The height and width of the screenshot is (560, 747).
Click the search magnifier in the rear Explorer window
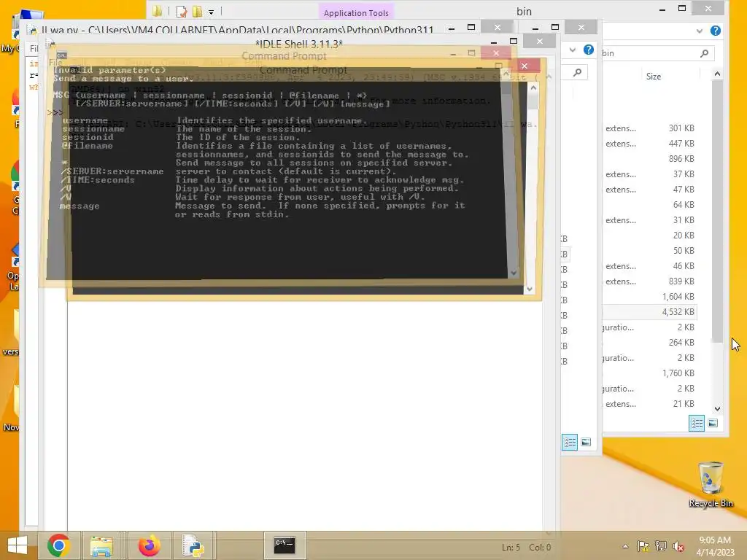point(578,72)
